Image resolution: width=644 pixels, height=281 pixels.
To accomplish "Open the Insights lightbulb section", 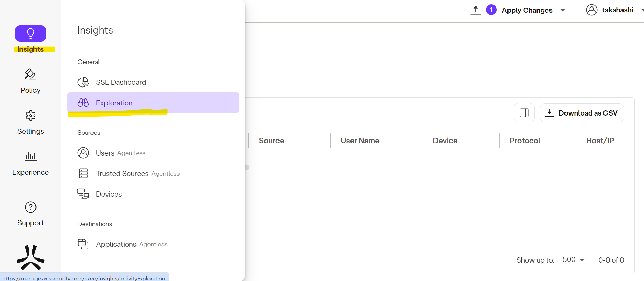I will coord(30,34).
